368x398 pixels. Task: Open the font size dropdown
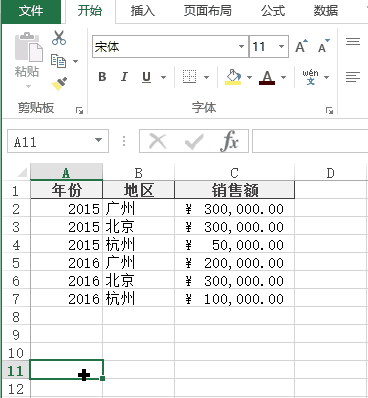point(281,47)
